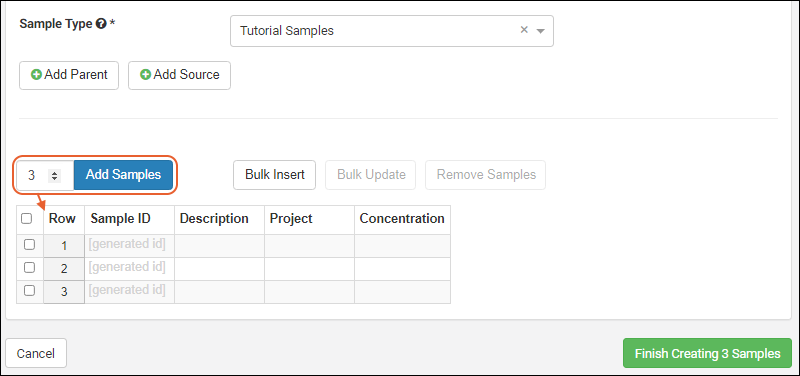Check the checkbox for row 2

click(30, 267)
